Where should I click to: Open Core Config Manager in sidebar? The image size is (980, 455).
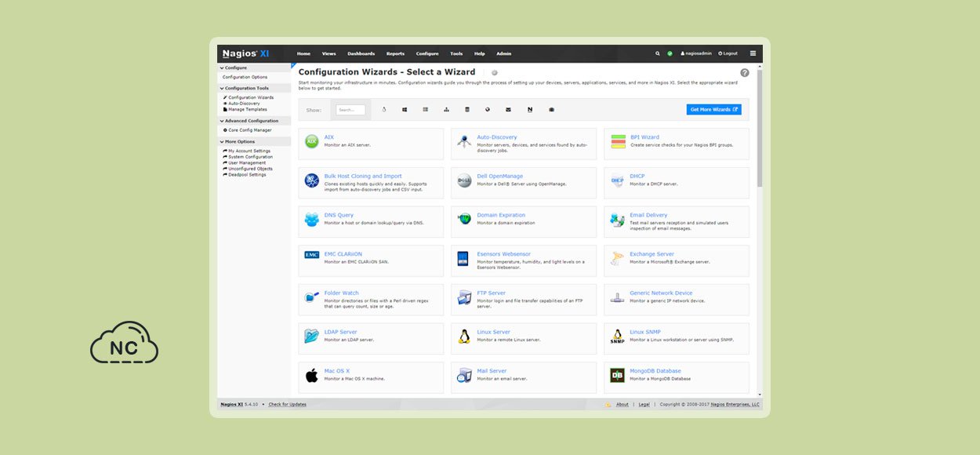coord(248,130)
